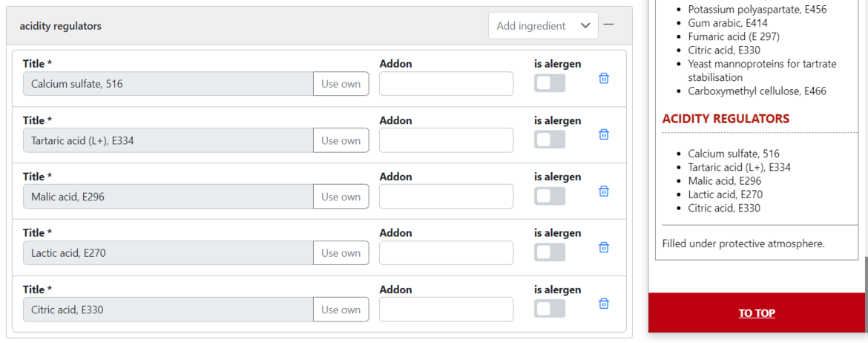Choose Use own for Malic acid

[x=341, y=197]
